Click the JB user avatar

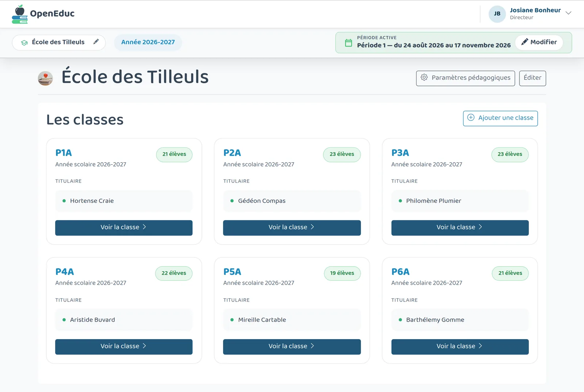pyautogui.click(x=497, y=14)
